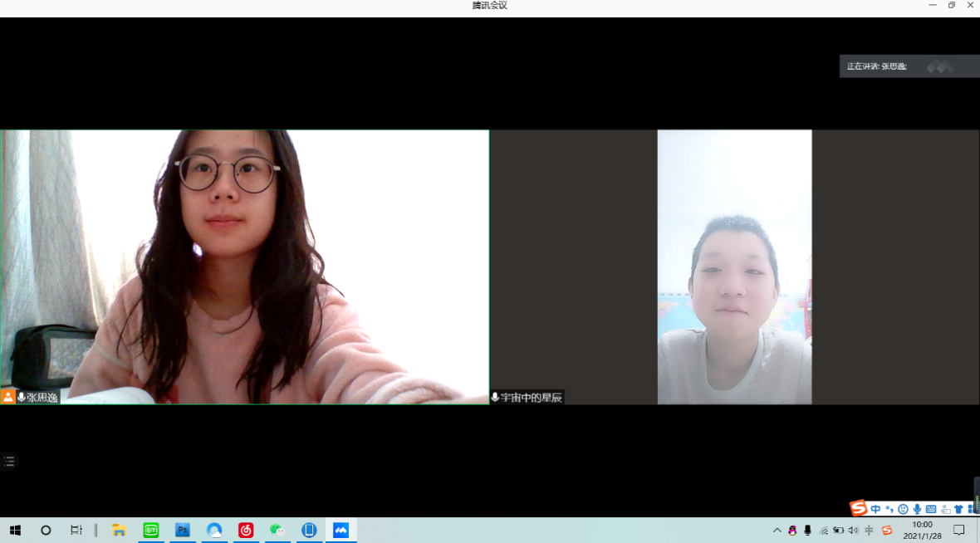
Task: Open NetEase Cloud Music in taskbar
Action: (246, 531)
